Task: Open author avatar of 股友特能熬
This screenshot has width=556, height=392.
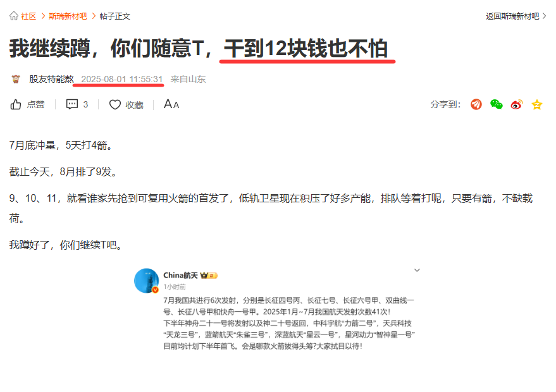Action: (16, 79)
